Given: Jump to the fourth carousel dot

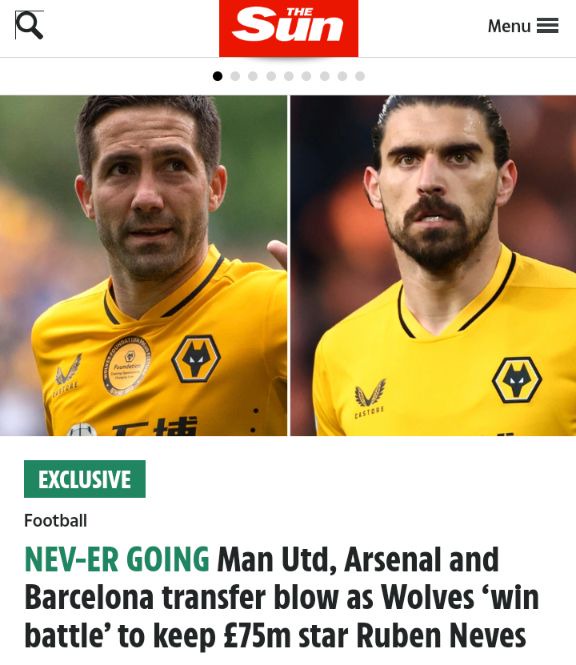Looking at the screenshot, I should [271, 76].
